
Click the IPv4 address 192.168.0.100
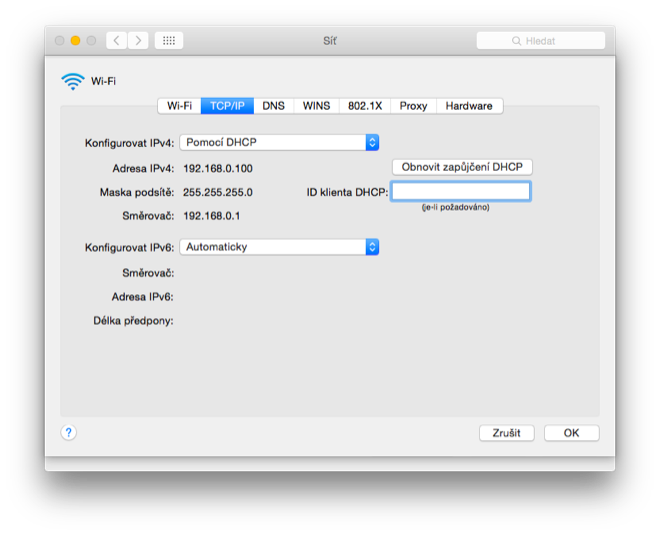coord(218,168)
